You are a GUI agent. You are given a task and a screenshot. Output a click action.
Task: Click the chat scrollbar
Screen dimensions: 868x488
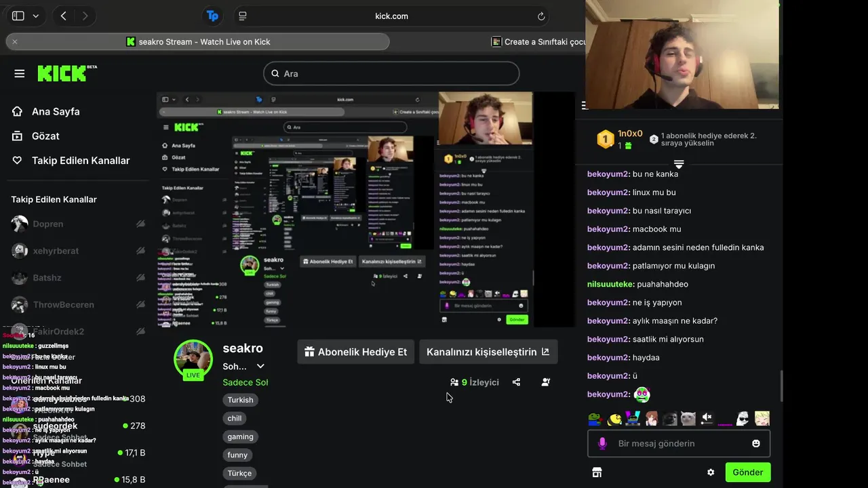pos(781,386)
